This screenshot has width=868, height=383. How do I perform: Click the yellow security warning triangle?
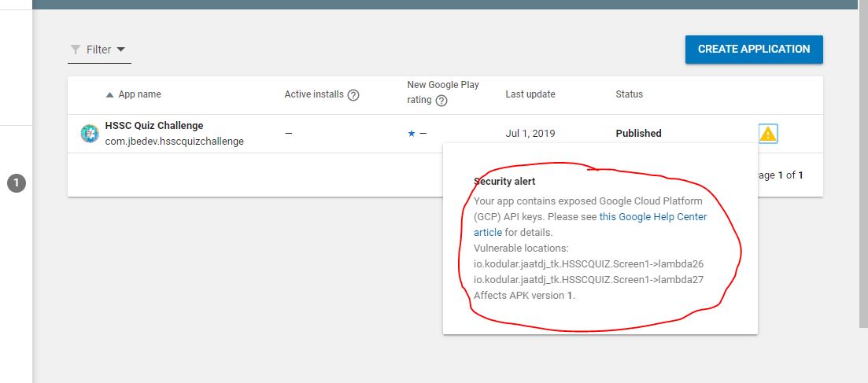pyautogui.click(x=768, y=134)
